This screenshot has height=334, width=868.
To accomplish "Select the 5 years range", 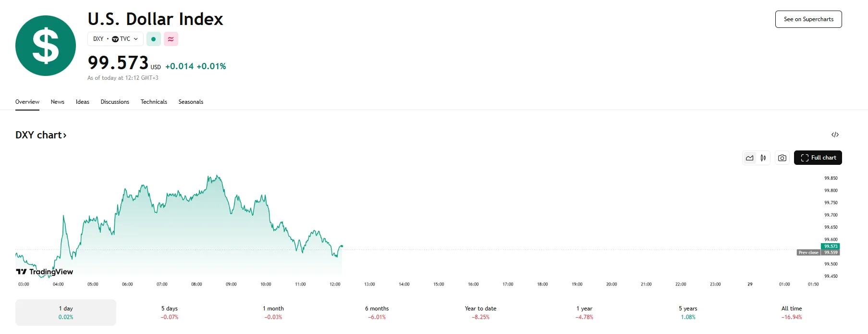I will coord(688,312).
